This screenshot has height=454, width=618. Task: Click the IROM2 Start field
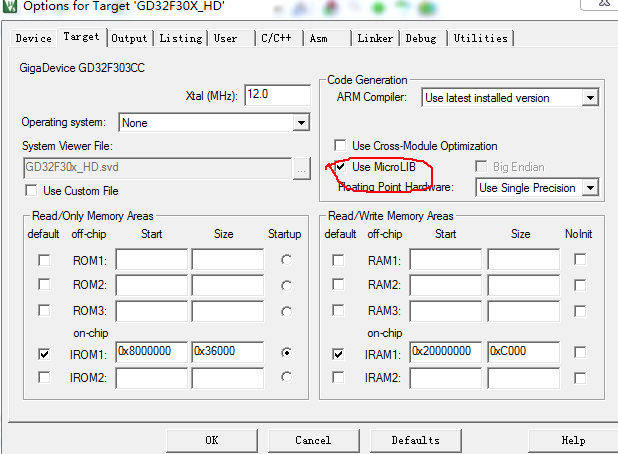pyautogui.click(x=151, y=378)
